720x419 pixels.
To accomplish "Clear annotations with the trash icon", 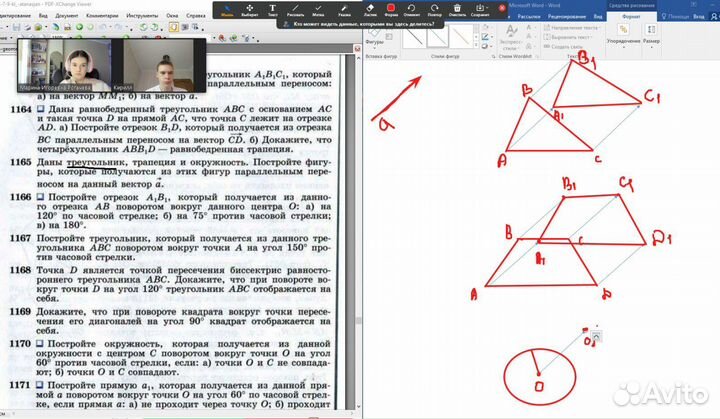I will click(456, 9).
